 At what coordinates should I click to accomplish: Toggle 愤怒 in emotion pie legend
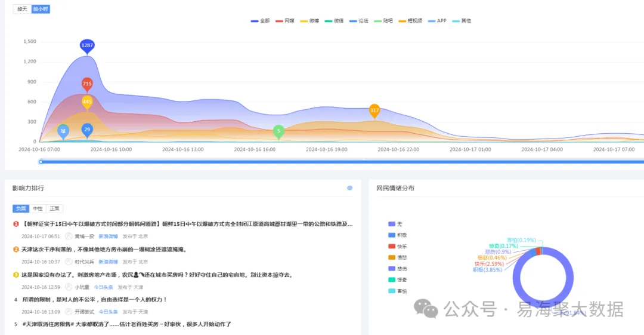coord(398,257)
